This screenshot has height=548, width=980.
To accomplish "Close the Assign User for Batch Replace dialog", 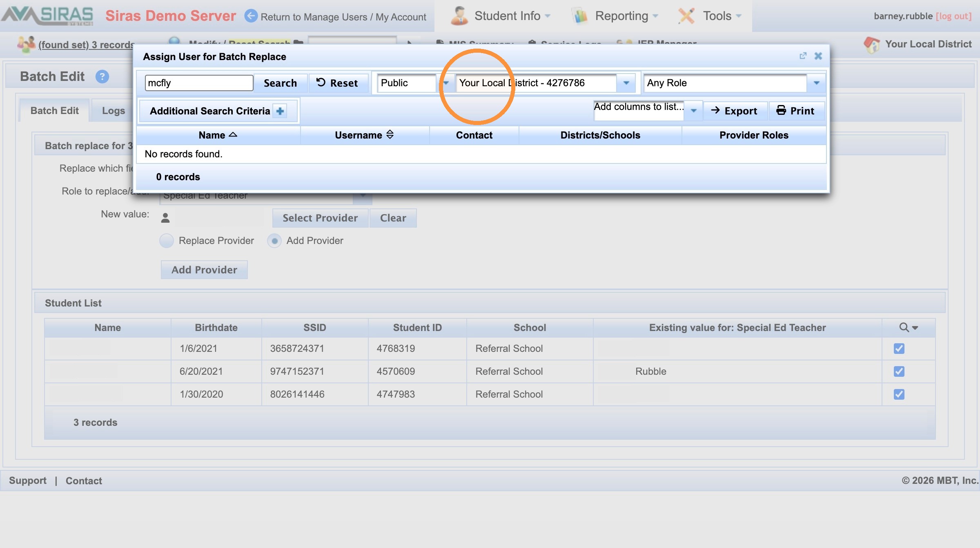I will (818, 56).
